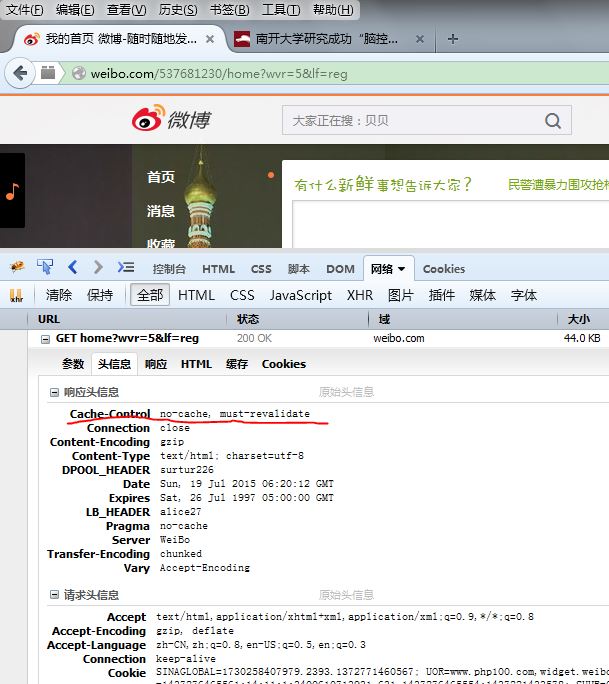Open the 响应 request detail tab
609x684 pixels.
tap(156, 364)
